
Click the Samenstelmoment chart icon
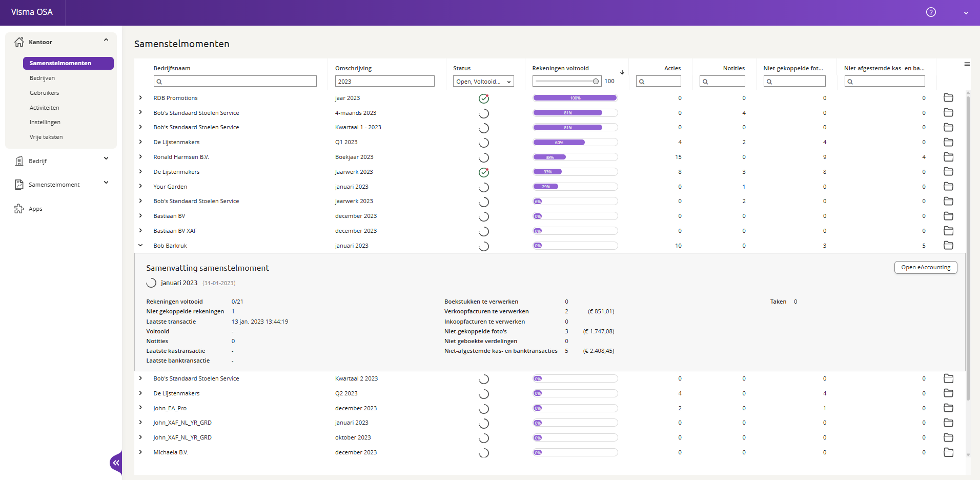click(x=19, y=185)
